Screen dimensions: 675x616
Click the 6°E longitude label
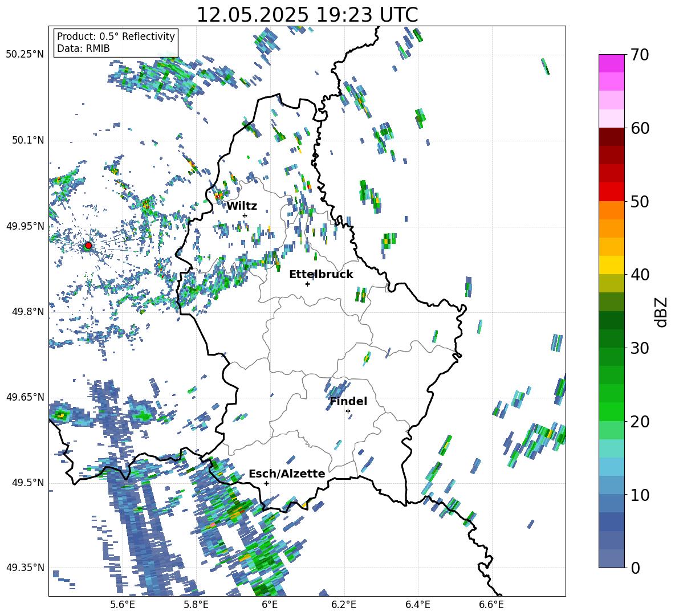pos(270,605)
